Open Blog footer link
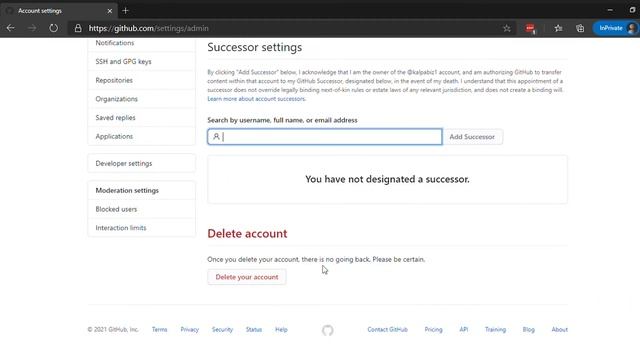The image size is (640, 360). click(x=528, y=329)
